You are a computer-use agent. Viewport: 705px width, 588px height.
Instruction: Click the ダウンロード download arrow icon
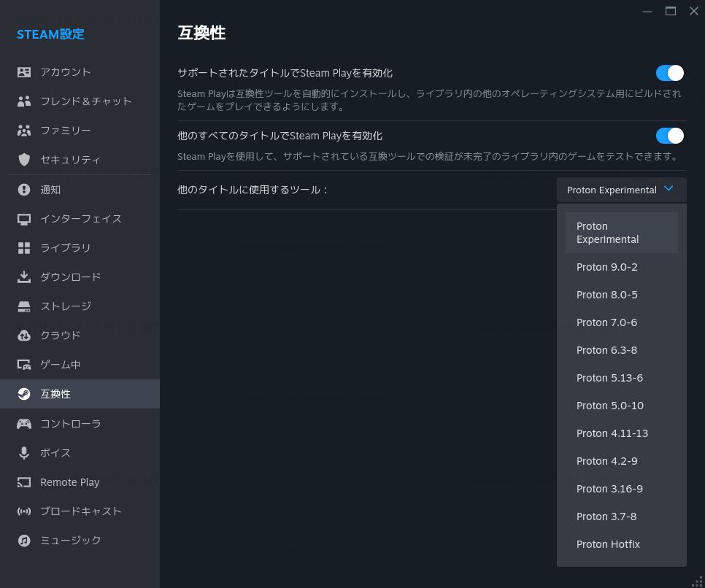[x=24, y=277]
